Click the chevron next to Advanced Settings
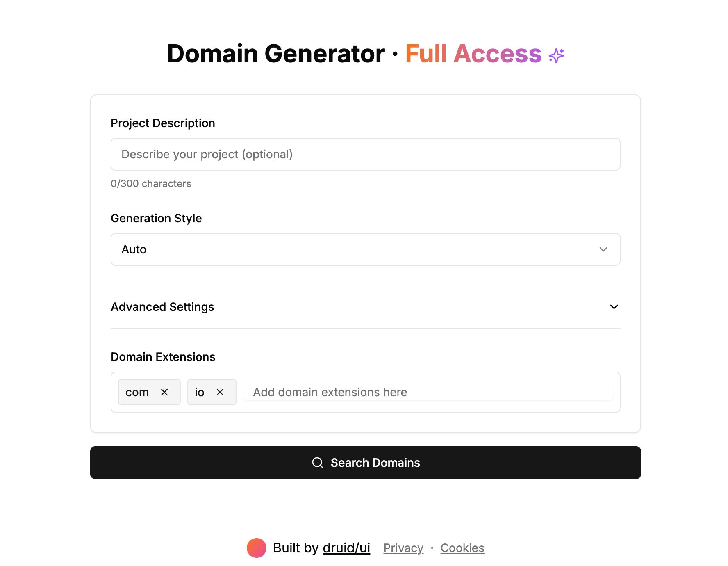Screen dimensions: 728x566 pos(613,307)
